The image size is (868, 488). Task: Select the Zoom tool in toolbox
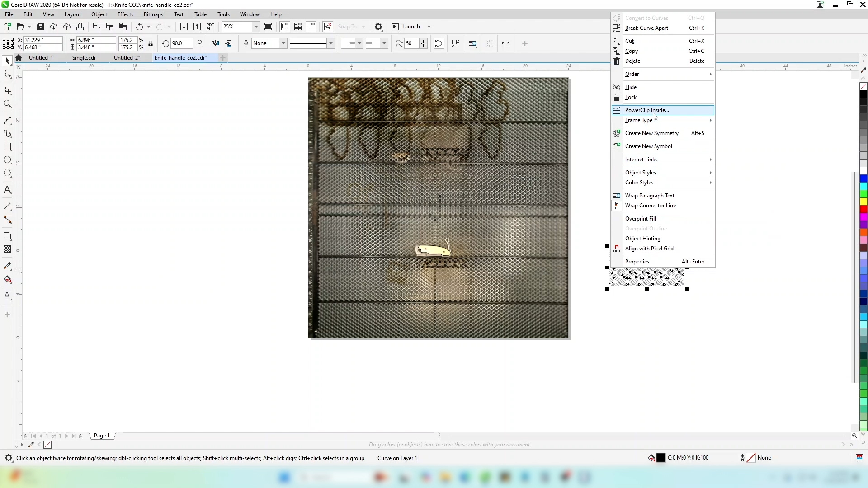coord(7,104)
